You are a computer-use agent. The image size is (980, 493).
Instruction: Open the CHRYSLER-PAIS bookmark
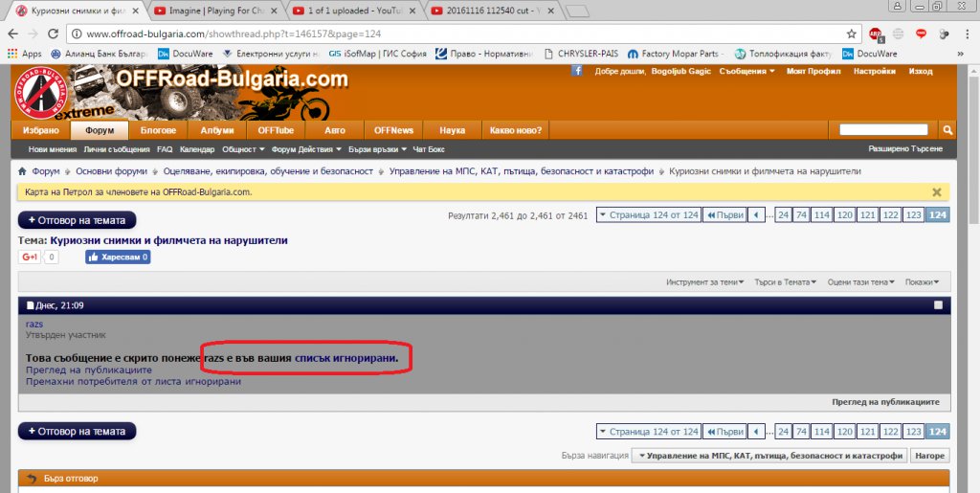point(581,54)
